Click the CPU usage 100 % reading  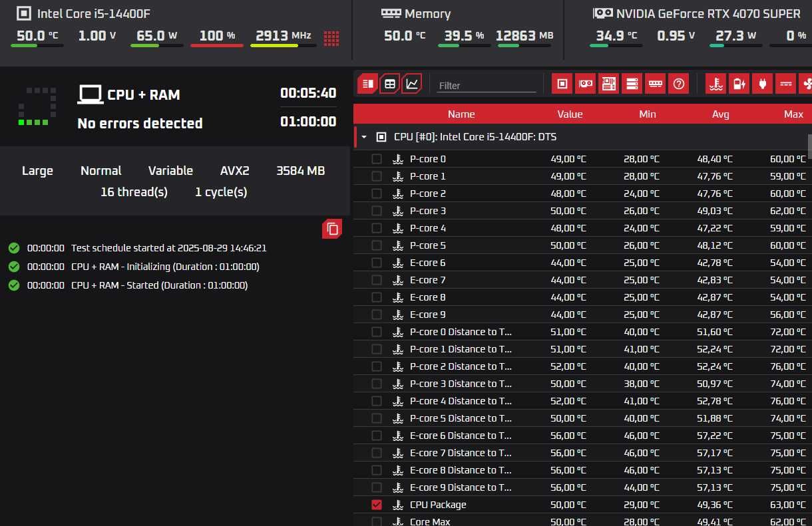[x=218, y=35]
